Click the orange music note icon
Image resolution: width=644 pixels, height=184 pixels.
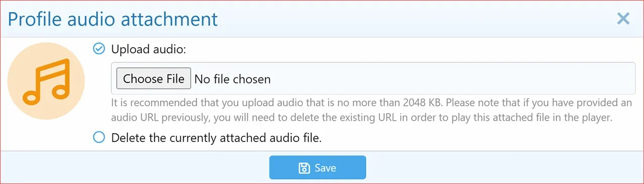click(46, 81)
